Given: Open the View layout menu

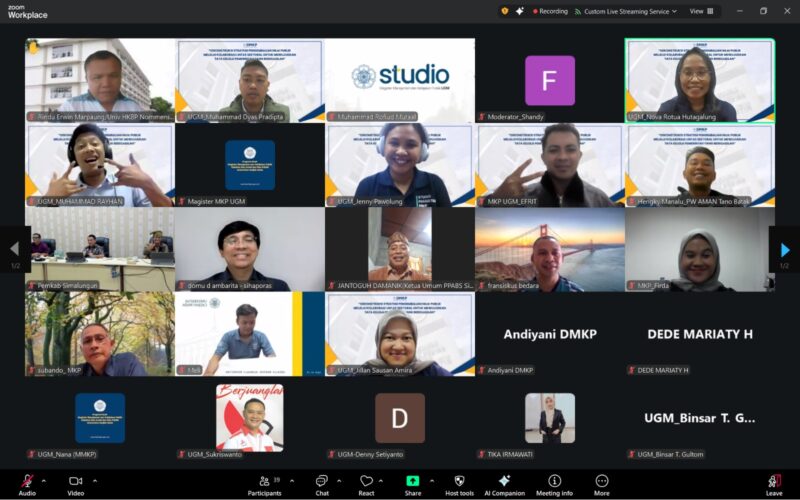Looking at the screenshot, I should [x=701, y=11].
